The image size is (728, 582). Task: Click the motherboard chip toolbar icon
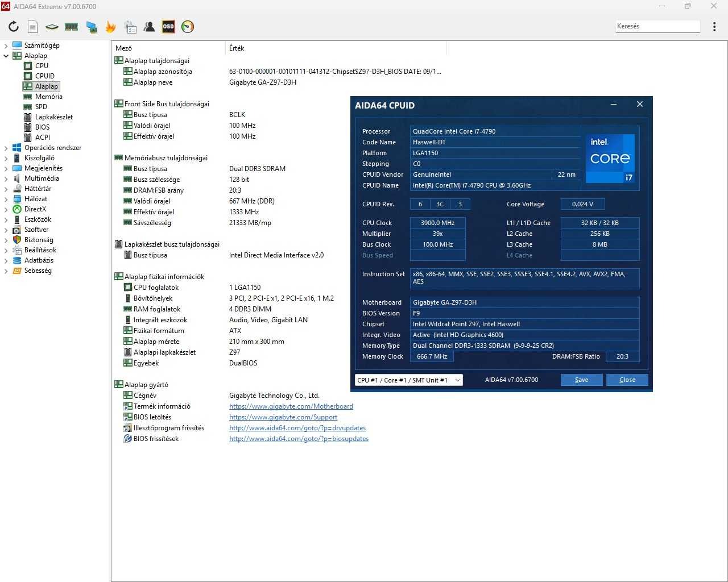[x=52, y=27]
